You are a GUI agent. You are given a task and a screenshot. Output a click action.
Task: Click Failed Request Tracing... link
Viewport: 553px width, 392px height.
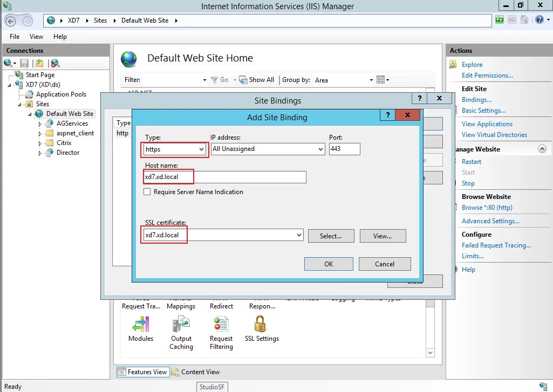click(x=496, y=245)
